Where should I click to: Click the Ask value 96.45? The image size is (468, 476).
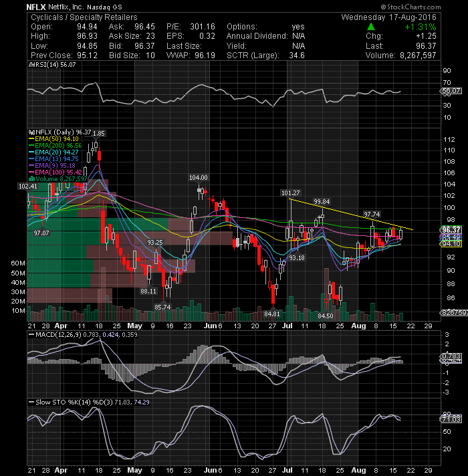pos(144,27)
